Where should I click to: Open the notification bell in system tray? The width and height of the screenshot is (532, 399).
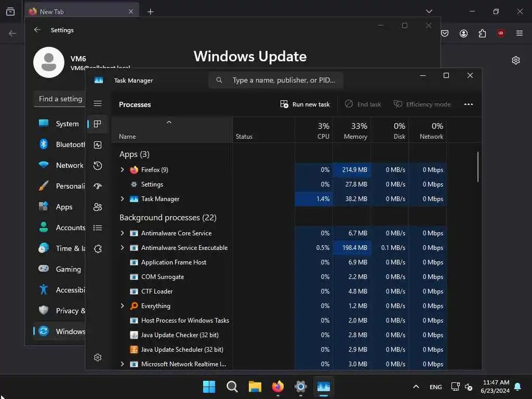click(x=518, y=387)
